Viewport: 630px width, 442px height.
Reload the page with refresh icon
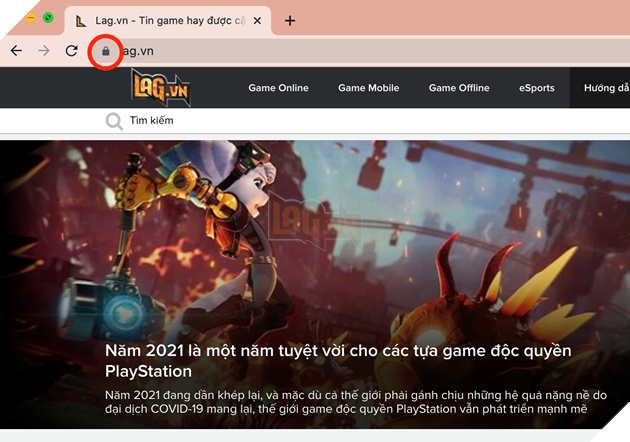pyautogui.click(x=72, y=51)
